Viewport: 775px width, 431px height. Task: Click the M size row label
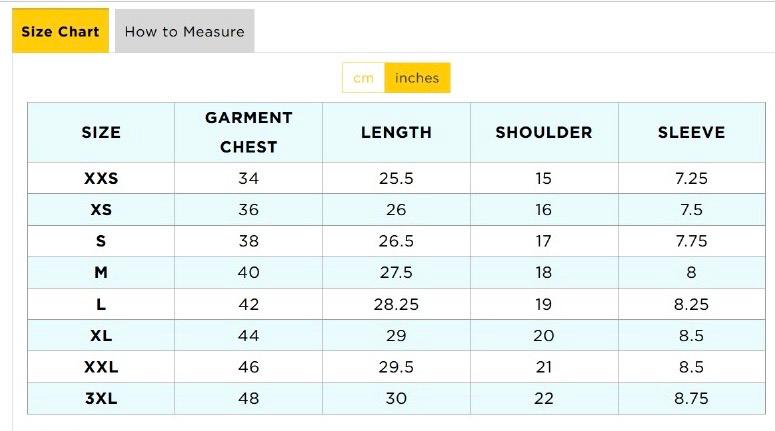click(x=101, y=272)
